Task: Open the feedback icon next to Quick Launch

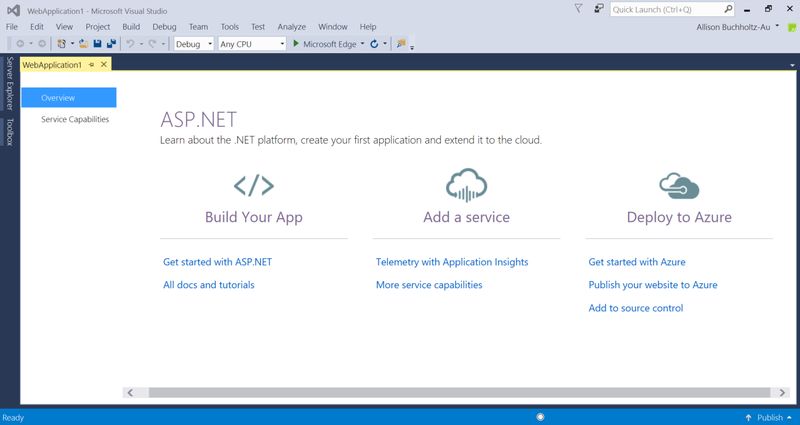Action: tap(599, 9)
